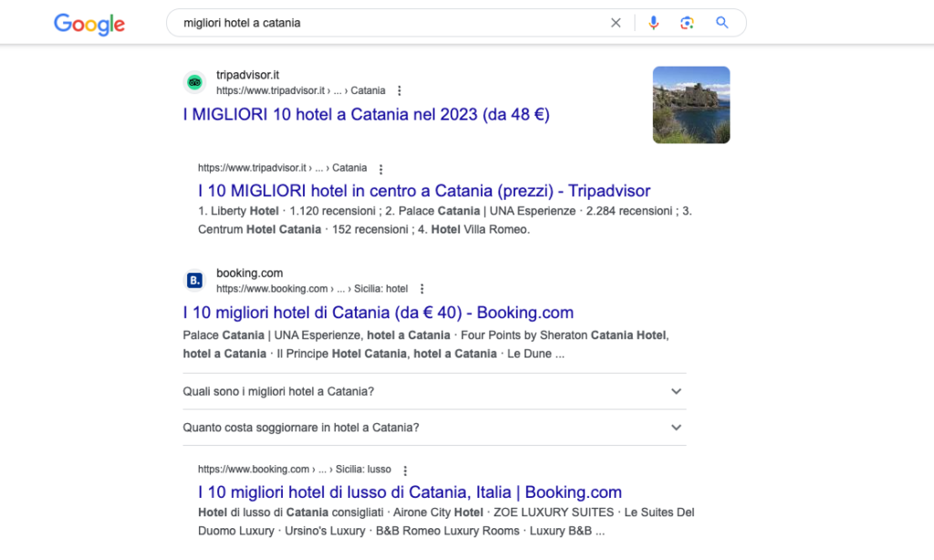The width and height of the screenshot is (934, 560).
Task: Open "I 10 migliori hotel di Catania" Booking link
Action: click(x=379, y=313)
